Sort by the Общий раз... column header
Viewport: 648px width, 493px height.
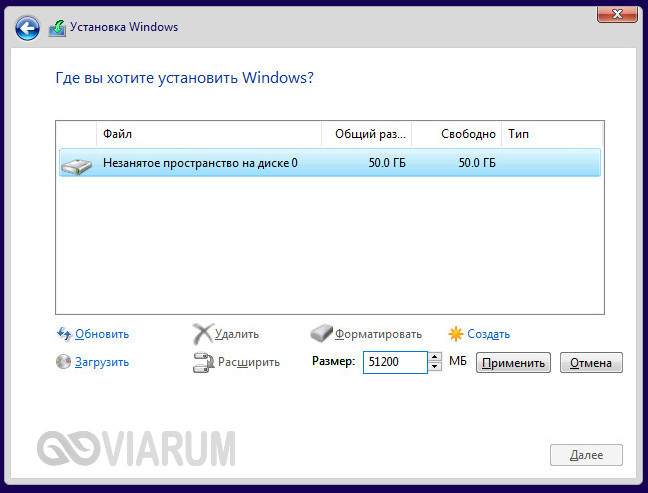(367, 134)
